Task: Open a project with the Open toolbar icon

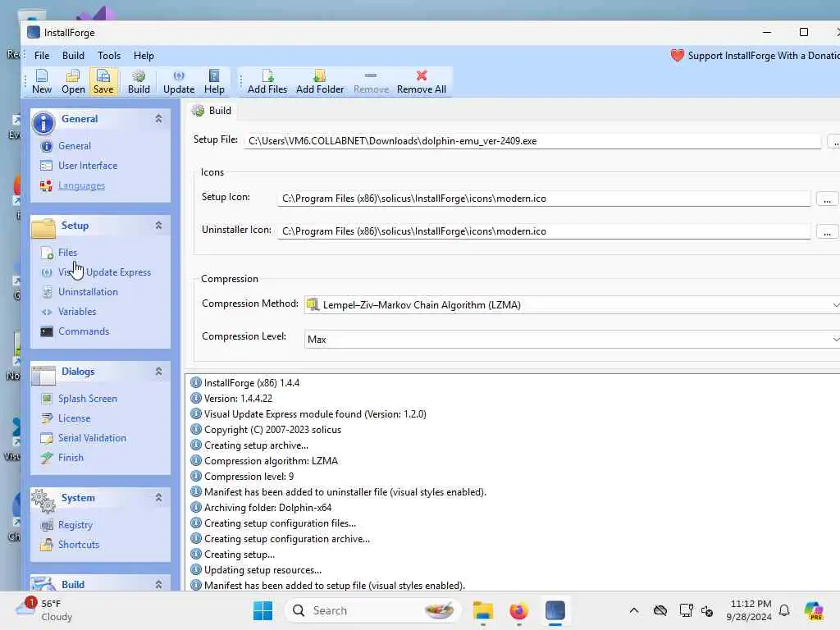Action: coord(73,81)
